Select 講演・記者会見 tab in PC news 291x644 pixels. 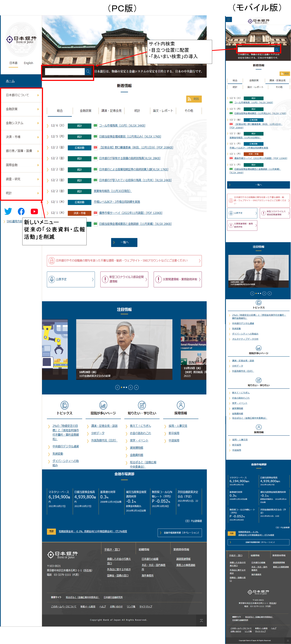point(111,111)
